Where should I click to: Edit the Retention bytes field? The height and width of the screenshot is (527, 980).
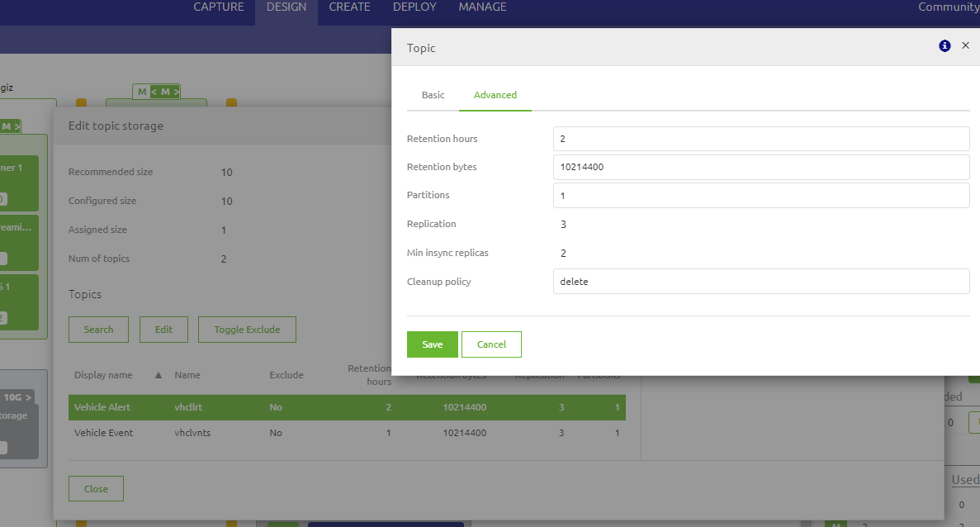760,167
